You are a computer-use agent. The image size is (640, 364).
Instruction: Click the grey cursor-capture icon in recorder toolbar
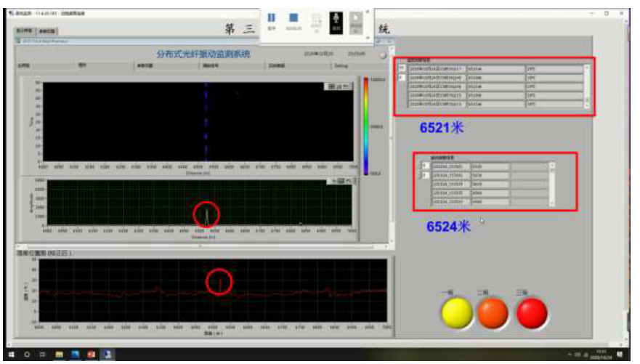pyautogui.click(x=356, y=23)
